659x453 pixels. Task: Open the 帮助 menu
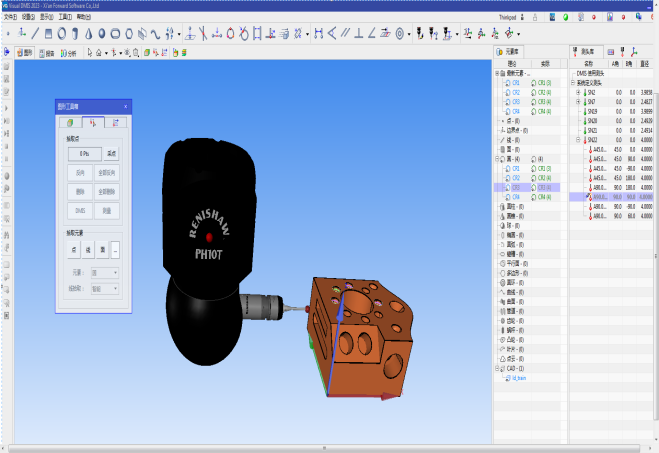click(x=84, y=17)
